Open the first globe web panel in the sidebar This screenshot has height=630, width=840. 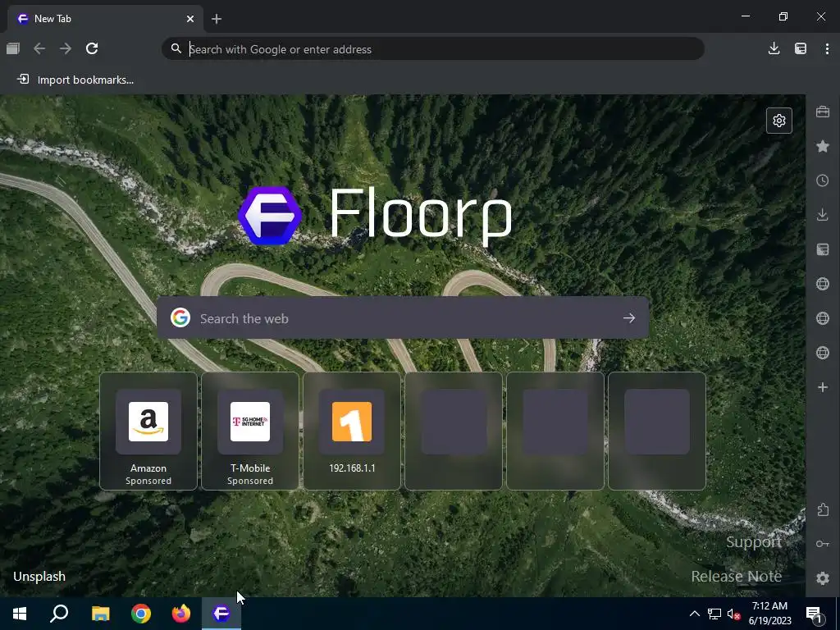point(823,284)
